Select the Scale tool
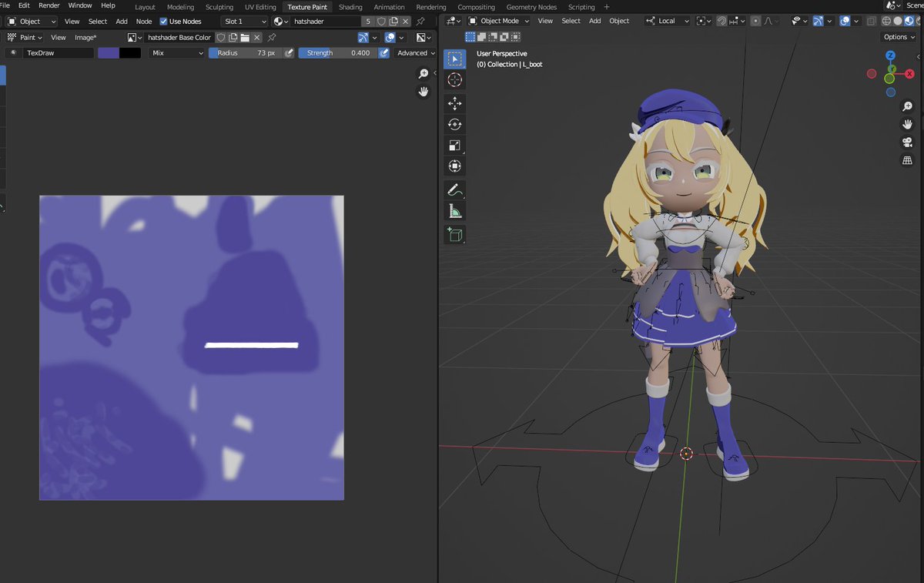 (x=455, y=146)
